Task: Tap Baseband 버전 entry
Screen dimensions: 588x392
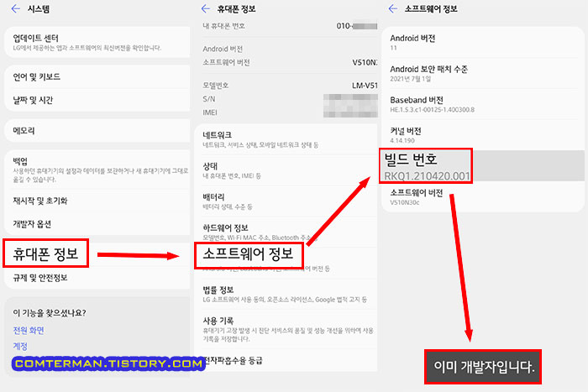Action: coord(483,104)
